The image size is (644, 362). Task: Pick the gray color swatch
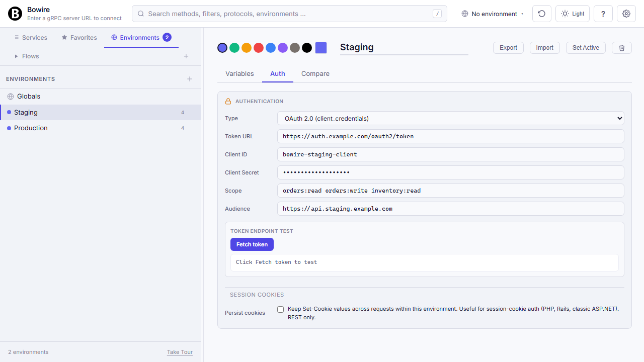[295, 48]
